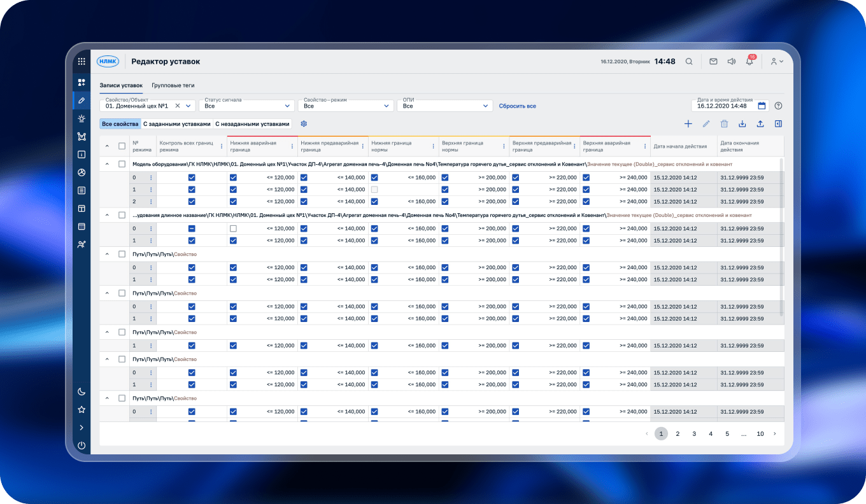Open the mail envelope icon

tap(713, 62)
